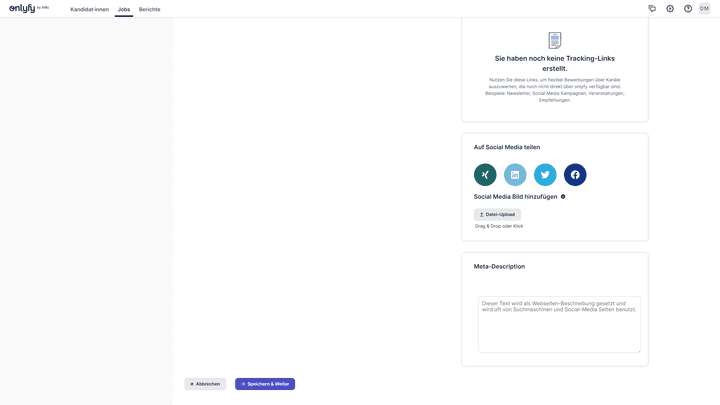Share the job on Facebook
Image resolution: width=720 pixels, height=405 pixels.
(x=575, y=175)
